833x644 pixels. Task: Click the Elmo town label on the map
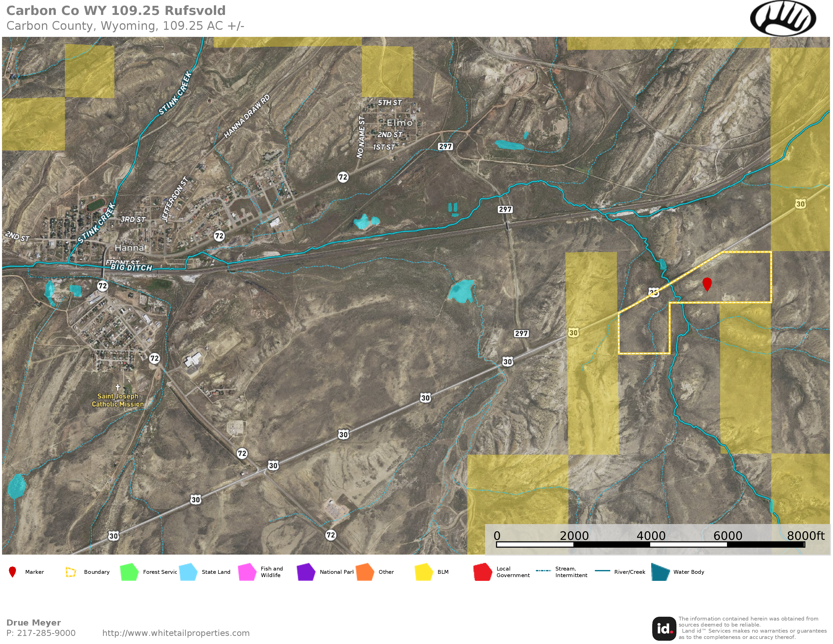click(399, 123)
